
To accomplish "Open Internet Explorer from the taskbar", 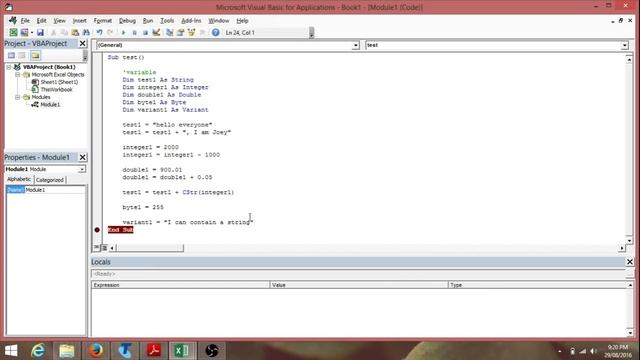I will pos(38,350).
